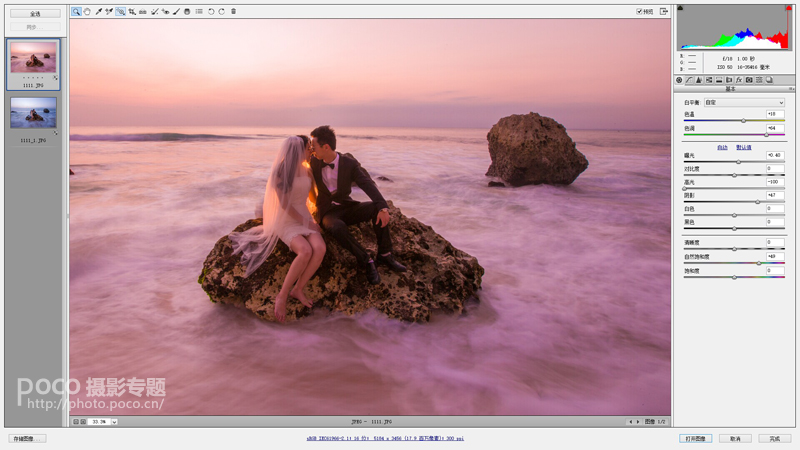This screenshot has height=450, width=800.
Task: Open the zoom level dropdown
Action: pyautogui.click(x=114, y=422)
